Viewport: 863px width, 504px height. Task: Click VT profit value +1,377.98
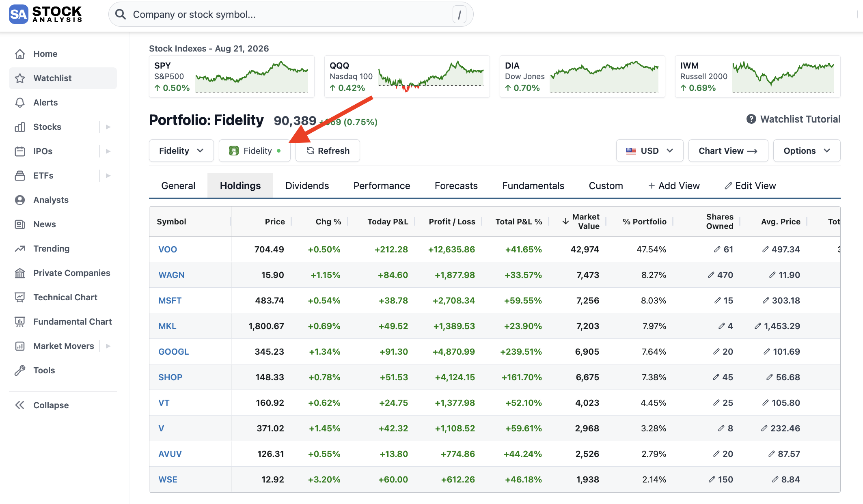[455, 403]
